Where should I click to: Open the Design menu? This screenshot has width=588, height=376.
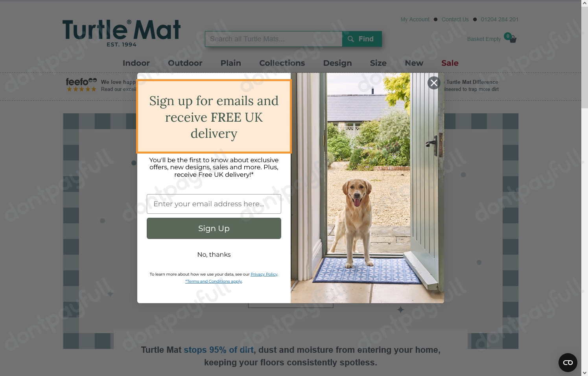point(337,63)
